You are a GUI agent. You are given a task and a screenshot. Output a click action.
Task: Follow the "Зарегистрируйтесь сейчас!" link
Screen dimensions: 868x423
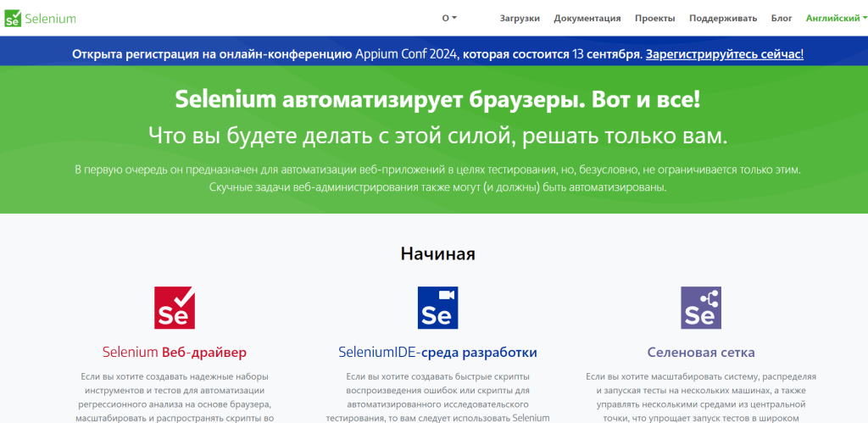coord(725,54)
